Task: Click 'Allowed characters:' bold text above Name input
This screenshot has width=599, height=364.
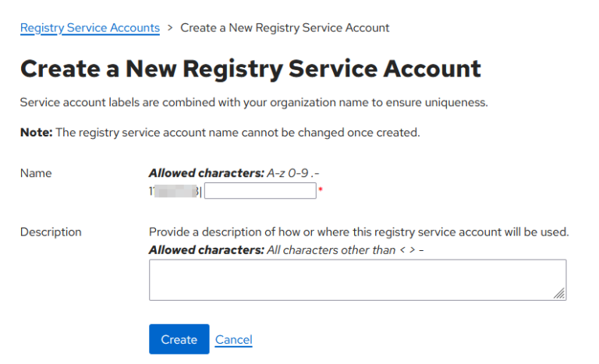Action: coord(206,173)
